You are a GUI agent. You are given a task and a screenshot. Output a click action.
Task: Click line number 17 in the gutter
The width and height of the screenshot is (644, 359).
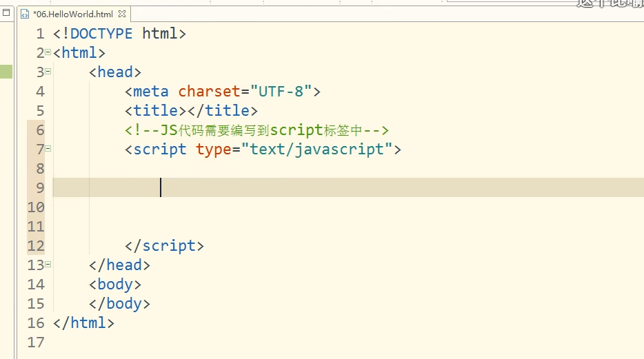pyautogui.click(x=35, y=342)
